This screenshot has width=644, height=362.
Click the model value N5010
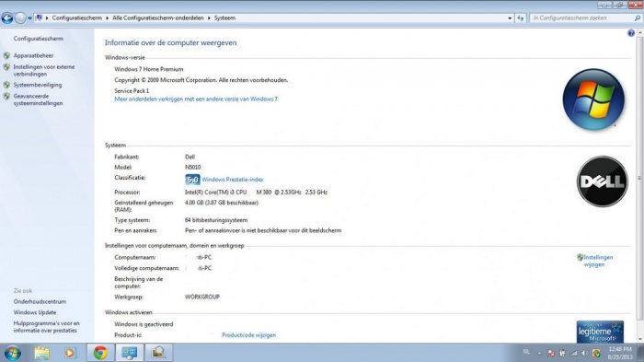(192, 168)
